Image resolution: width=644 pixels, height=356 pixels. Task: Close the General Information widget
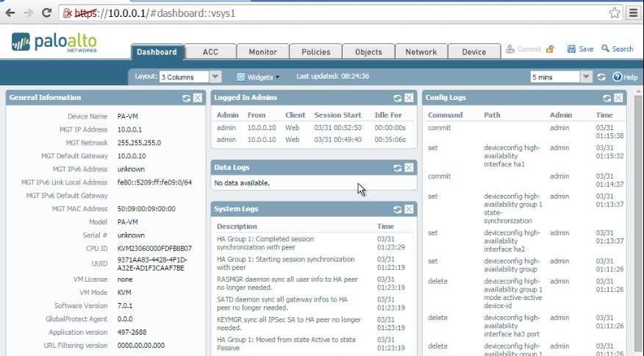198,98
